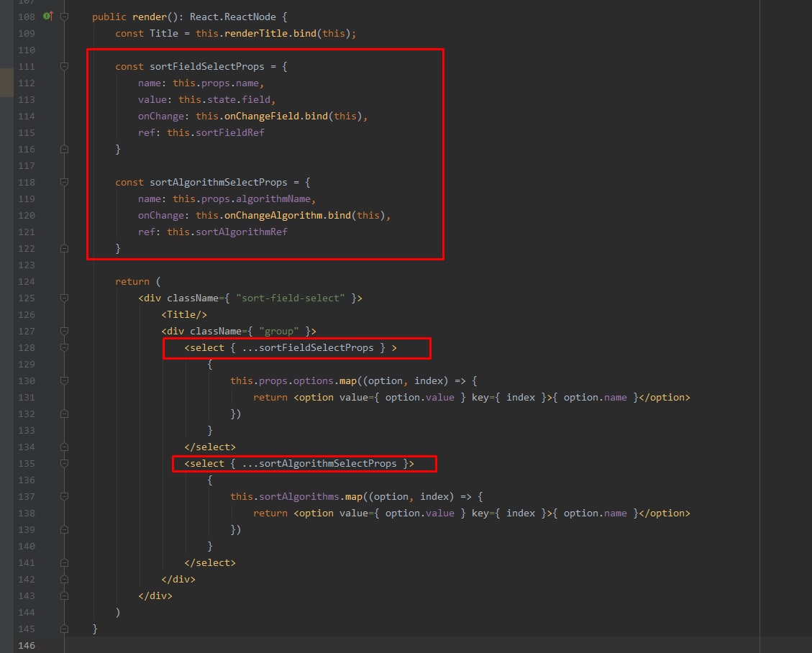Click renderTitle on line 109
Viewport: 812px width, 653px height.
pos(256,34)
